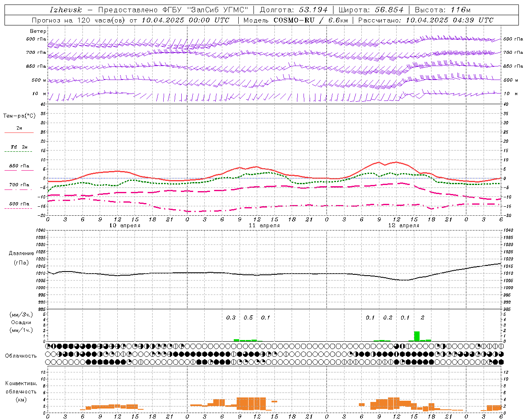The height and width of the screenshot is (420, 525).
Task: Click the "Широта: 56.854" header value
Action: [371, 10]
